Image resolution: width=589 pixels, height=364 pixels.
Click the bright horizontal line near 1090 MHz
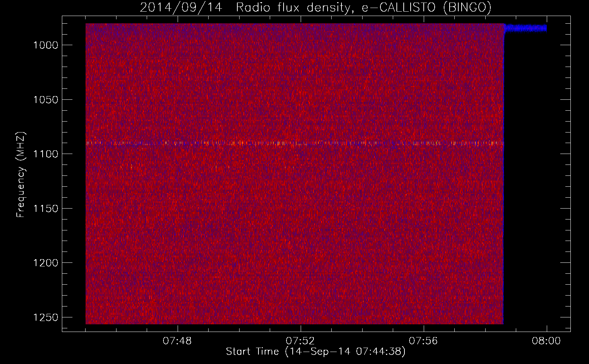click(x=294, y=143)
